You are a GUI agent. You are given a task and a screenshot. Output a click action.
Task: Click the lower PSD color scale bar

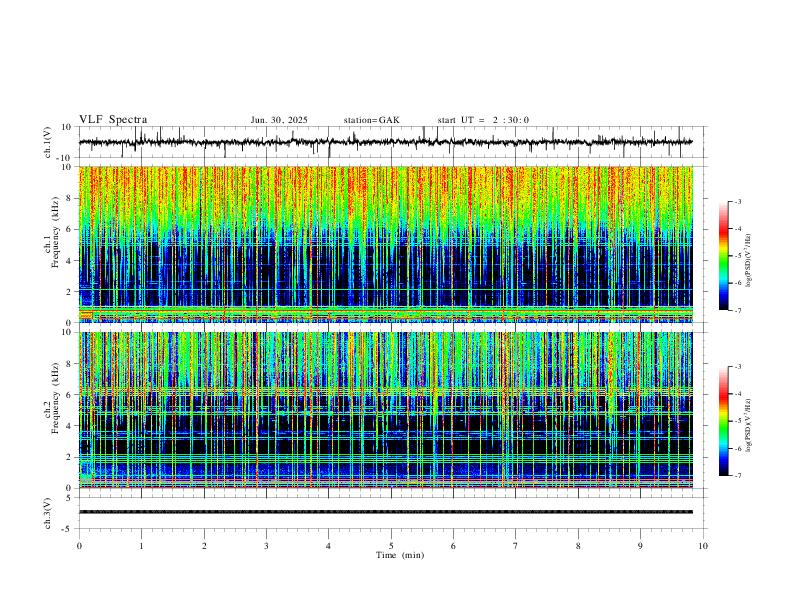click(724, 421)
